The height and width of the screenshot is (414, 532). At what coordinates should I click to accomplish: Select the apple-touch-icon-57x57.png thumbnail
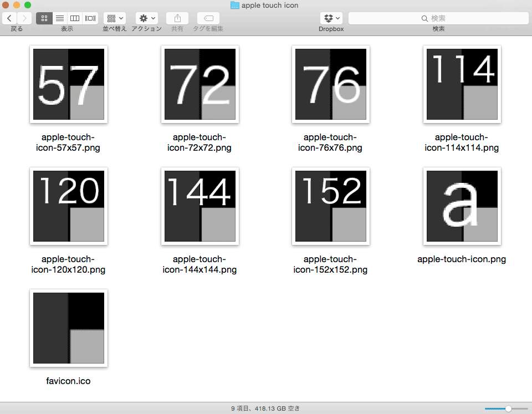[x=69, y=84]
